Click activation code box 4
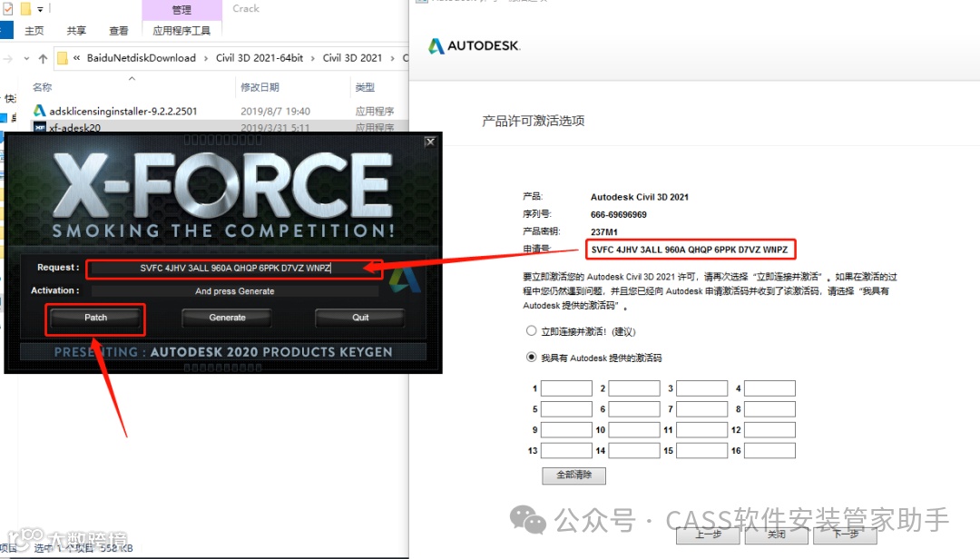 769,388
